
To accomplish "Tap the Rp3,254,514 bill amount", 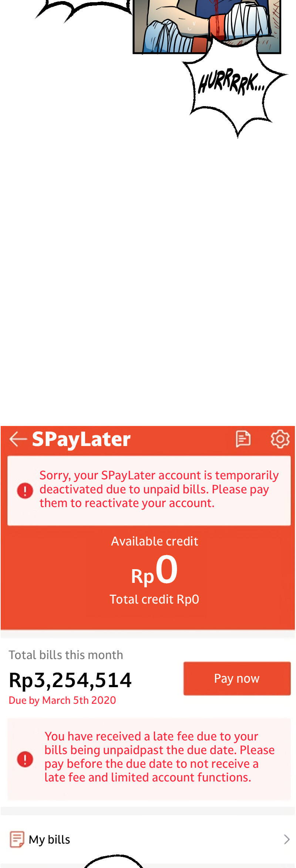I will coord(70,680).
